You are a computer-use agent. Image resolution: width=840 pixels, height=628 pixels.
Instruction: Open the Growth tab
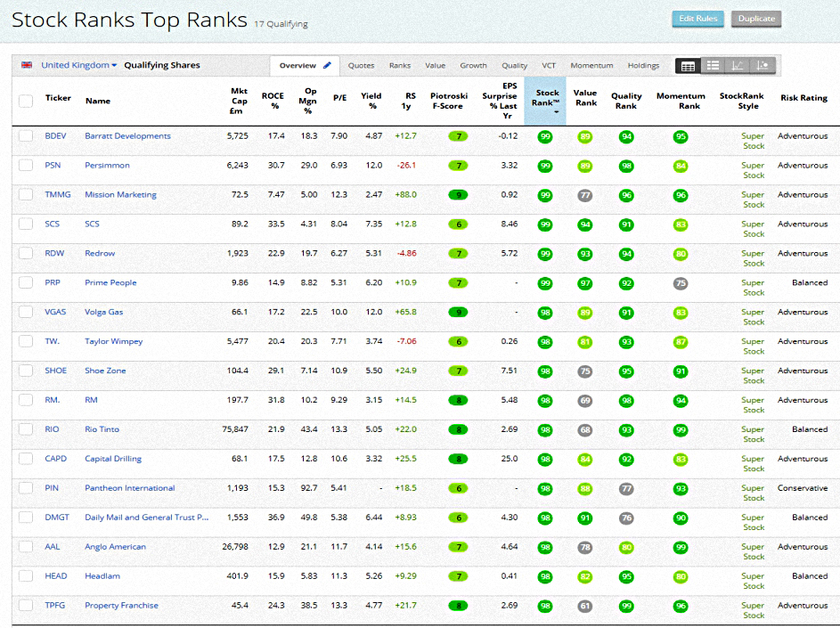click(473, 65)
